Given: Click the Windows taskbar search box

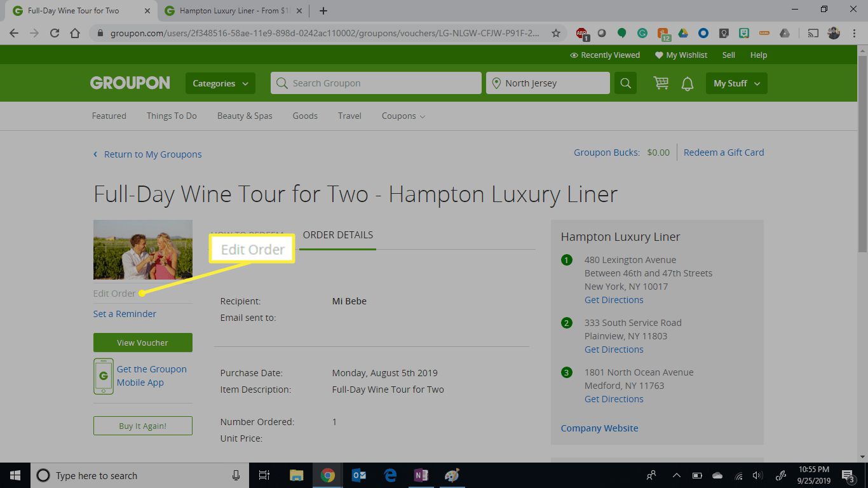Looking at the screenshot, I should pos(139,475).
